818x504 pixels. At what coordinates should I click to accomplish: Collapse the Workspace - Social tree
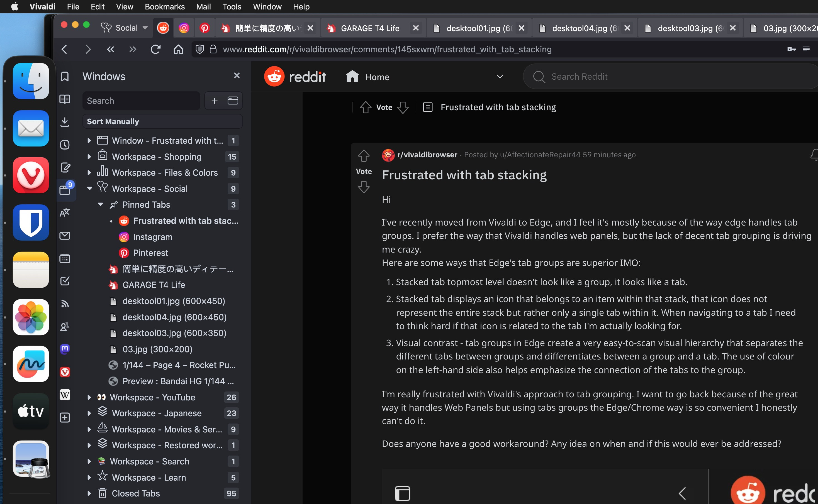point(89,189)
